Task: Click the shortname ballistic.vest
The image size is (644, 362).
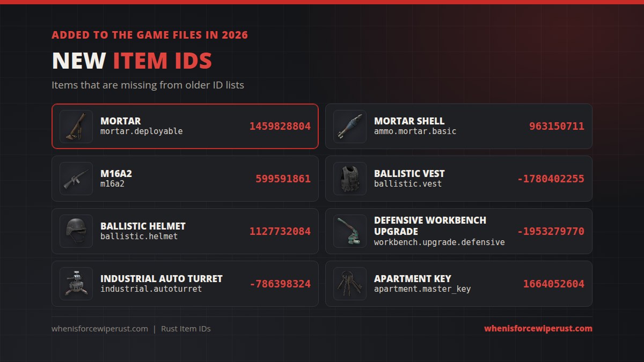Action: coord(408,184)
